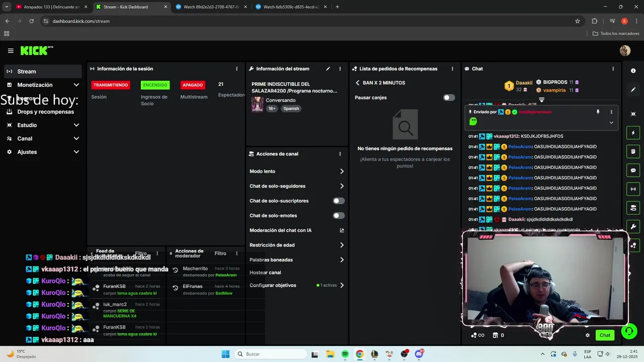This screenshot has width=644, height=362.
Task: Click the broadcast signal icon in right sidebar
Action: [633, 189]
